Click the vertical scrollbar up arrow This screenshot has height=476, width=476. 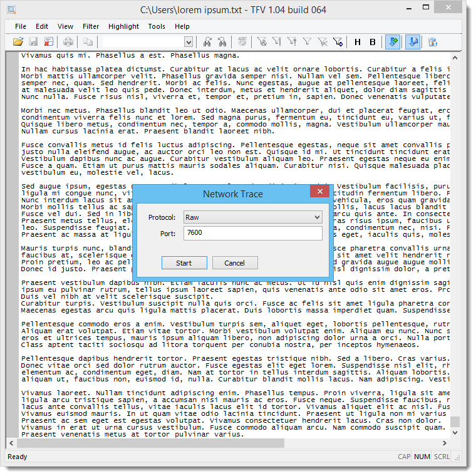[455, 58]
